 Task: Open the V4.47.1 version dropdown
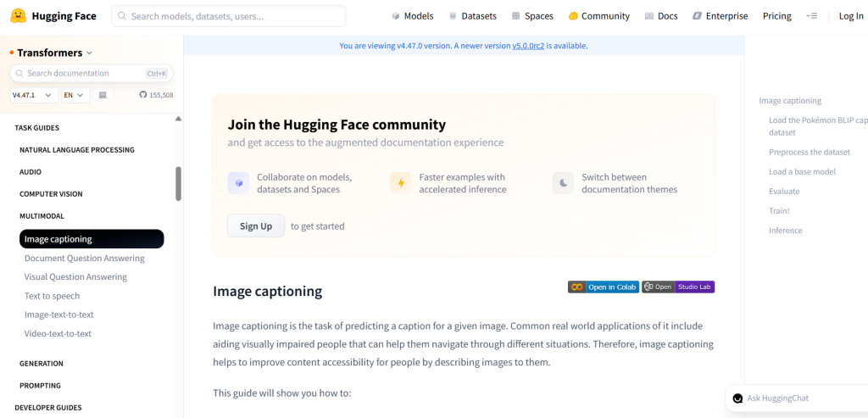tap(33, 95)
